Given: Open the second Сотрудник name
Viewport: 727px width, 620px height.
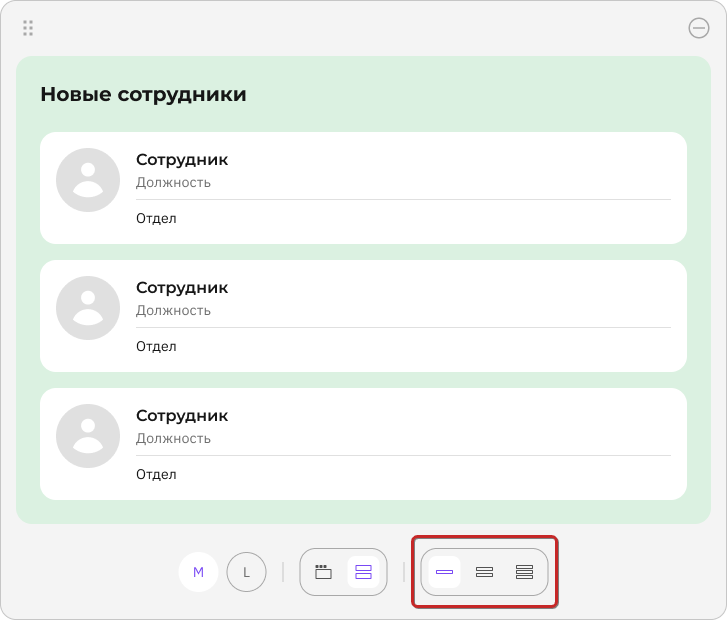Looking at the screenshot, I should click(x=182, y=288).
